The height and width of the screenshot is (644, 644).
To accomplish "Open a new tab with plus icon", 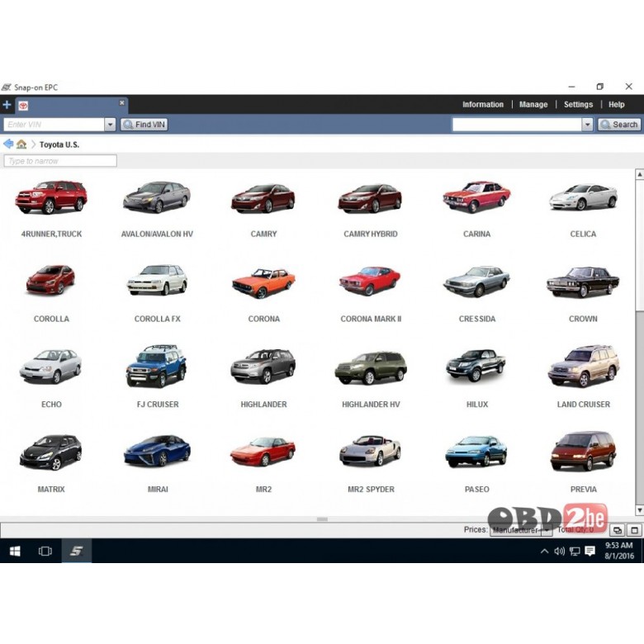I will click(x=7, y=105).
